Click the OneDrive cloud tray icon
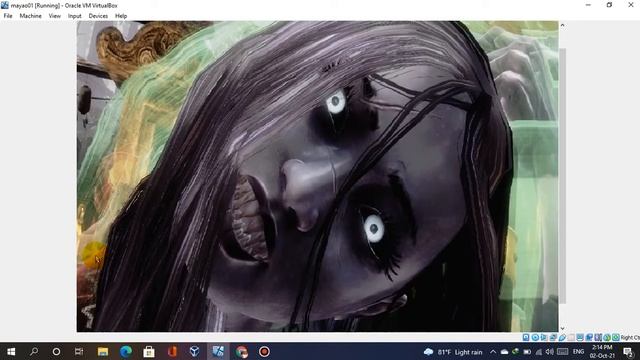This screenshot has width=640, height=360. (504, 352)
